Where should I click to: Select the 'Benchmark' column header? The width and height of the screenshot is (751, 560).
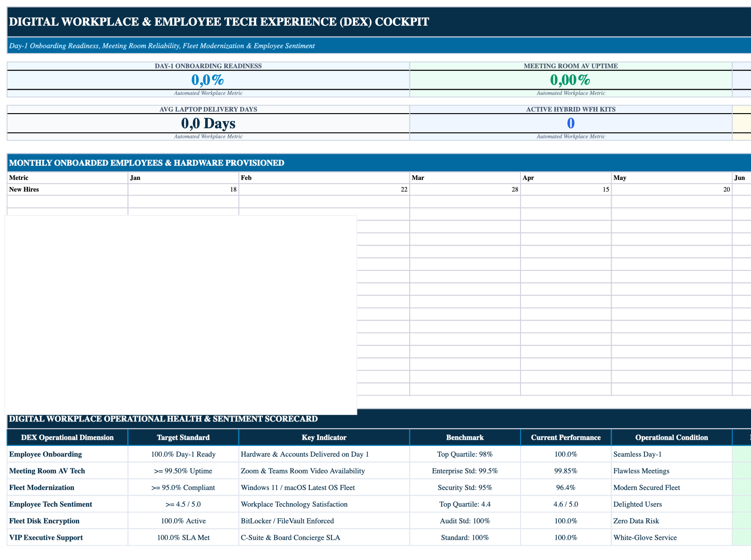point(465,437)
